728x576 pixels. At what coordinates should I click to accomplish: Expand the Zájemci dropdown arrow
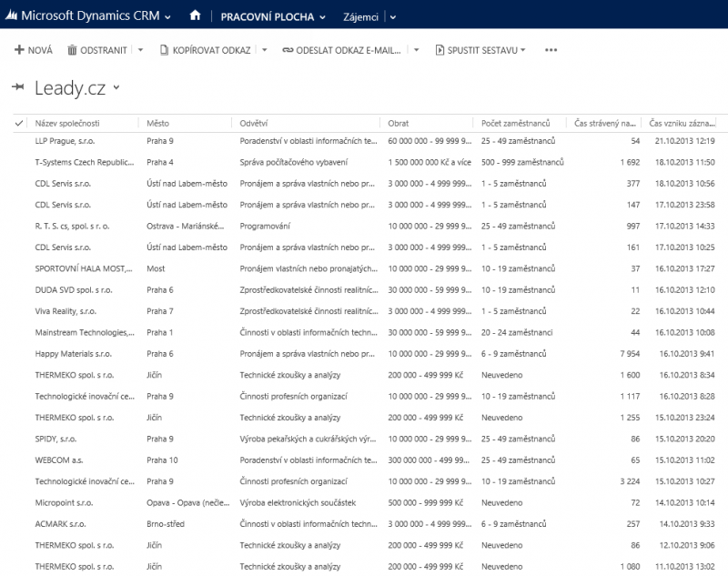pos(393,17)
